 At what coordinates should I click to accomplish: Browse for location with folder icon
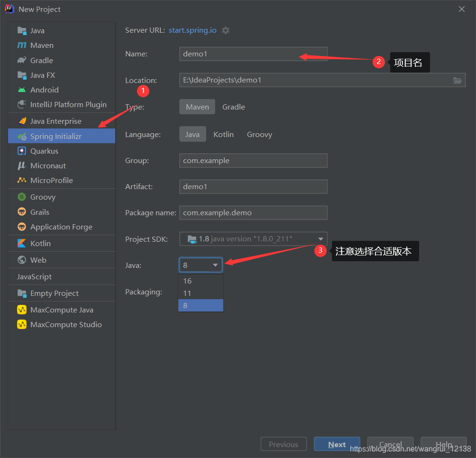458,80
